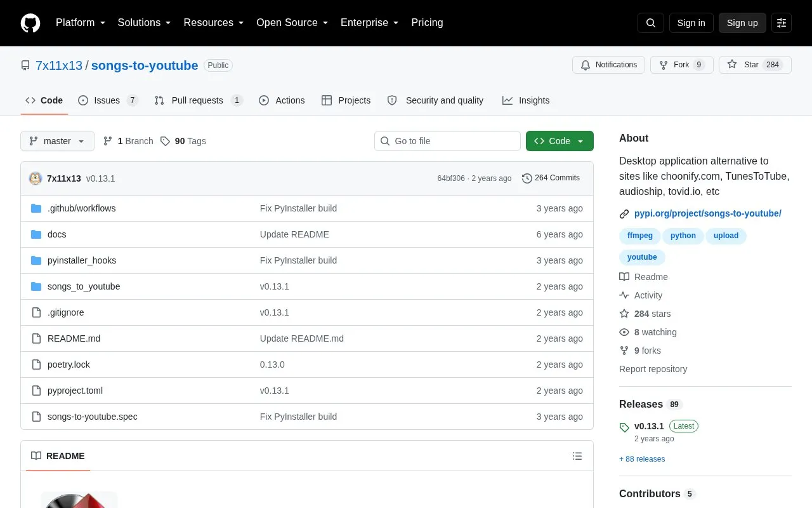Expand the Enterprise menu
Screen dimensions: 812x508
click(370, 23)
